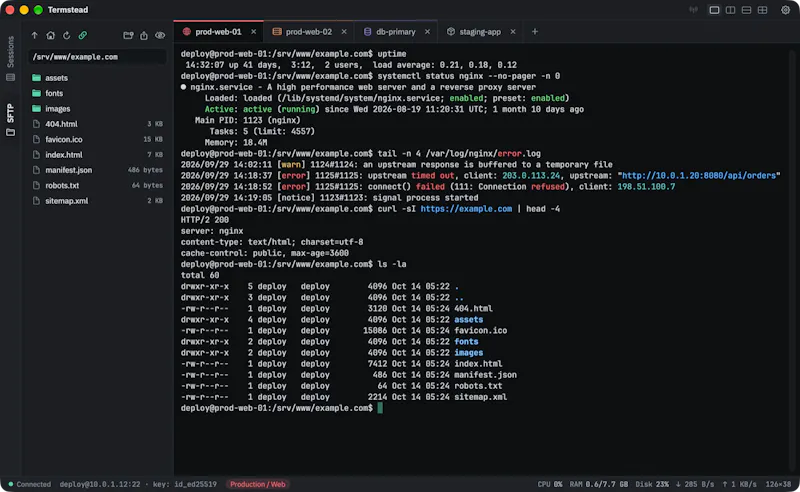800x492 pixels.
Task: Click upload speed 1 KB/s indicator
Action: pyautogui.click(x=739, y=484)
